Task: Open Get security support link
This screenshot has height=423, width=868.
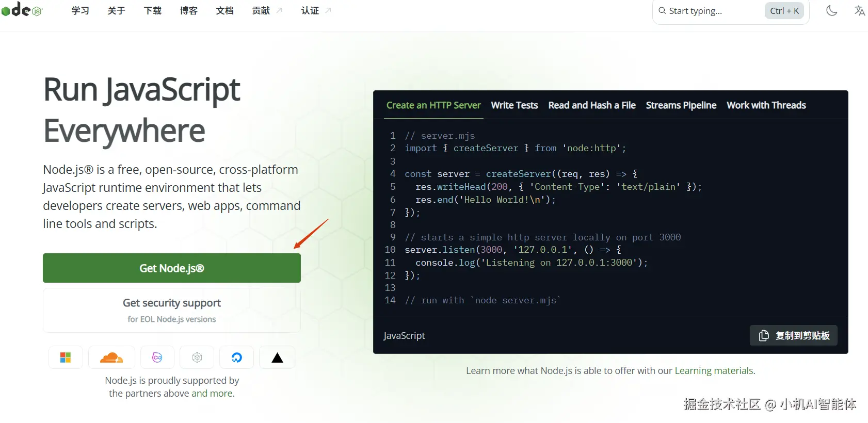Action: pos(172,310)
